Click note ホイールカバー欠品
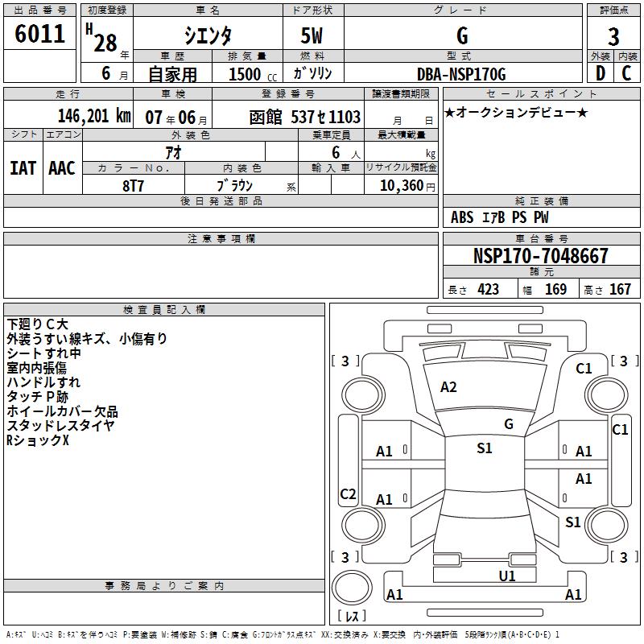Screen dimensions: 644x644 [63, 411]
